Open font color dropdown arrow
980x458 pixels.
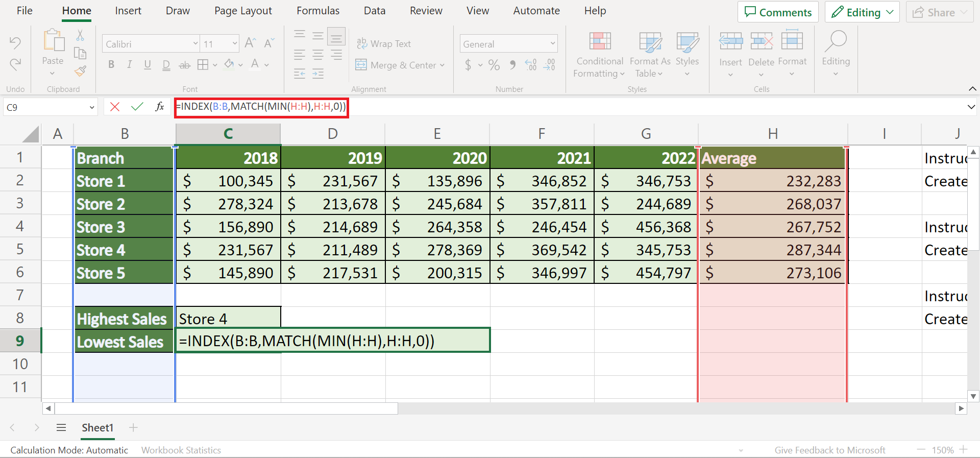tap(266, 65)
